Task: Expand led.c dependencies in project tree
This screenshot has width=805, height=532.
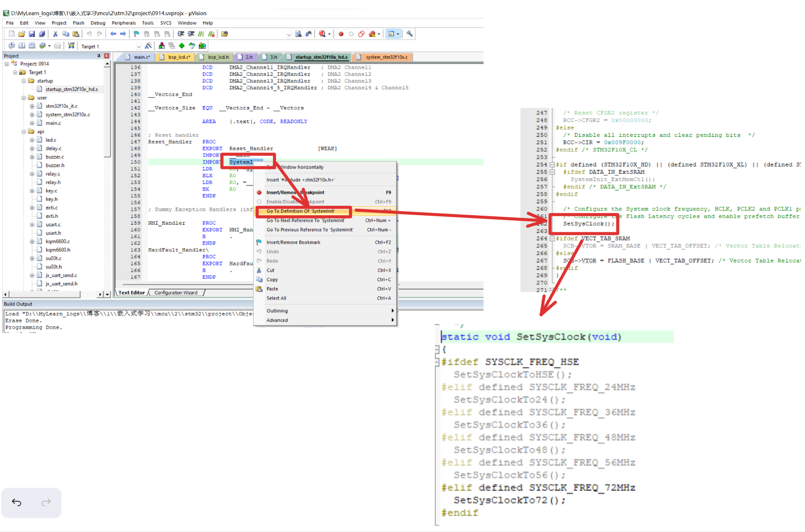Action: coord(32,140)
